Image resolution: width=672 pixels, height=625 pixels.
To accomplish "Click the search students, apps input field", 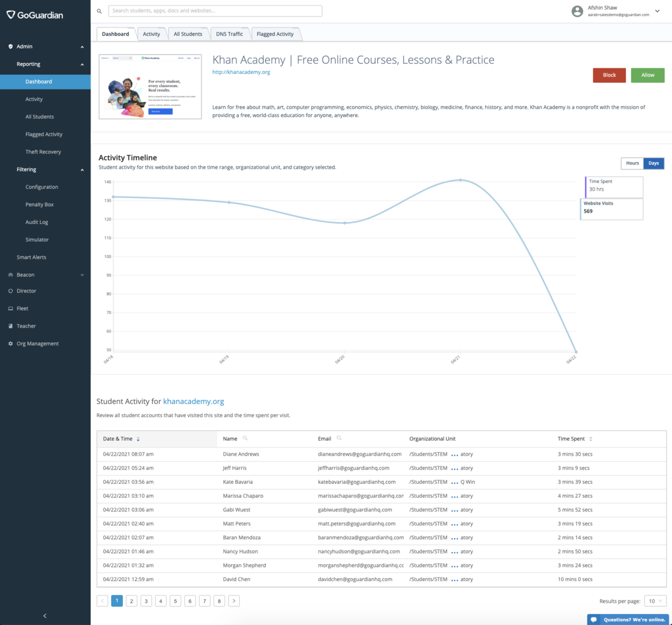I will 215,11.
